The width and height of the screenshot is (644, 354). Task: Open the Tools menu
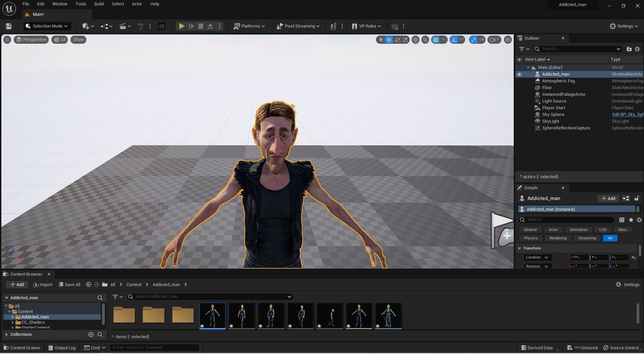coord(81,4)
